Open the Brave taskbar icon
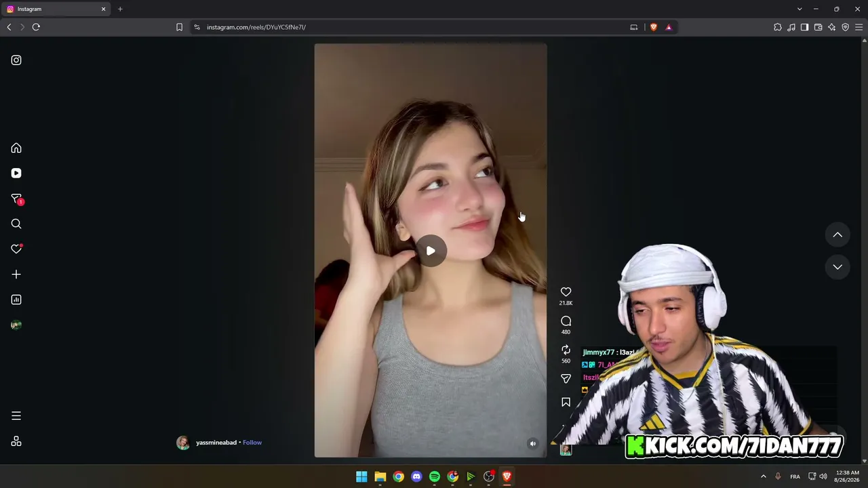868x488 pixels. (x=507, y=476)
